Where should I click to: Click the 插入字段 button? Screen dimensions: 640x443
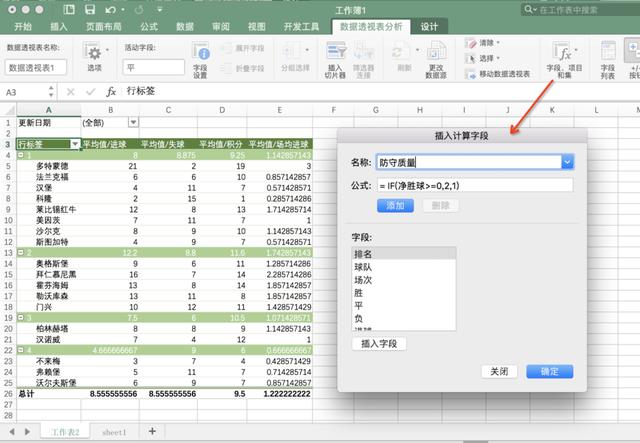click(379, 343)
